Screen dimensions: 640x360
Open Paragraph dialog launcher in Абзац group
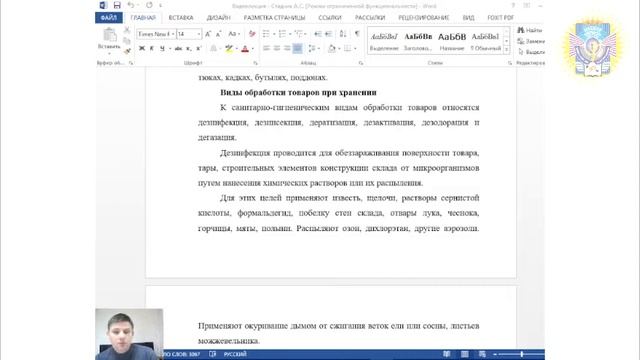tap(361, 63)
